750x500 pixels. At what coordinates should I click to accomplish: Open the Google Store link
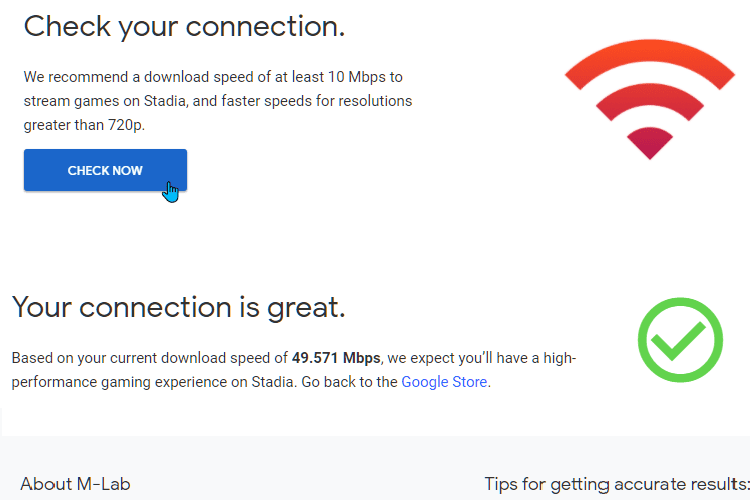click(444, 382)
